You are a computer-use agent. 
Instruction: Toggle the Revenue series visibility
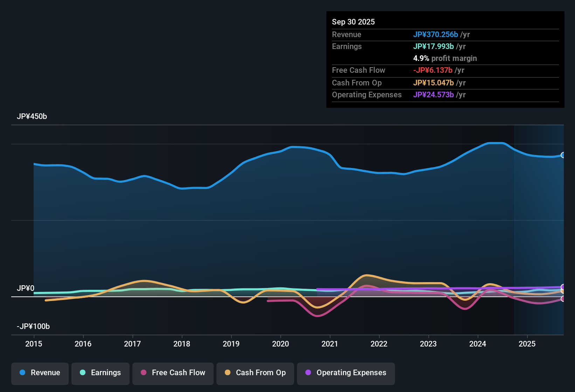[x=40, y=373]
